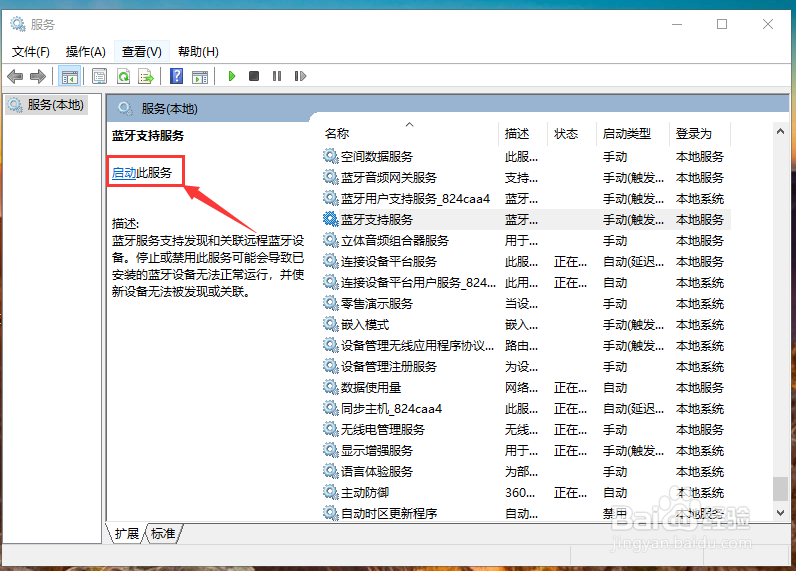Select the 蓝牙用户支持服务_824caa4 service
Image resolution: width=796 pixels, height=571 pixels.
(x=415, y=198)
